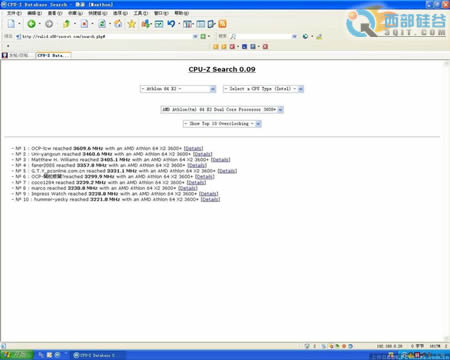Click the Stop loading toolbar icon

pos(84,24)
